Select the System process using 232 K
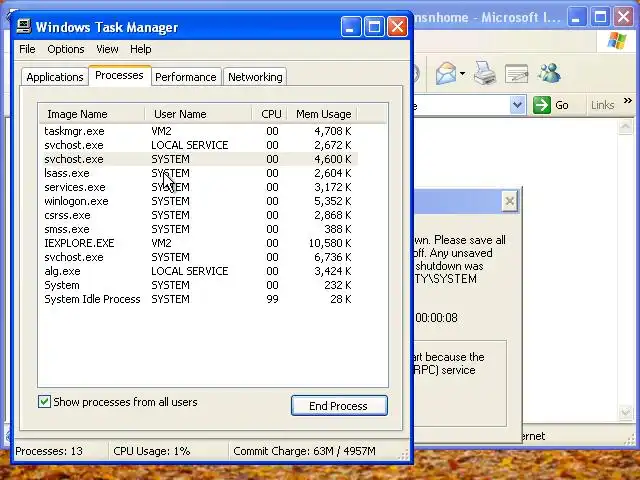This screenshot has height=480, width=640. tap(198, 285)
